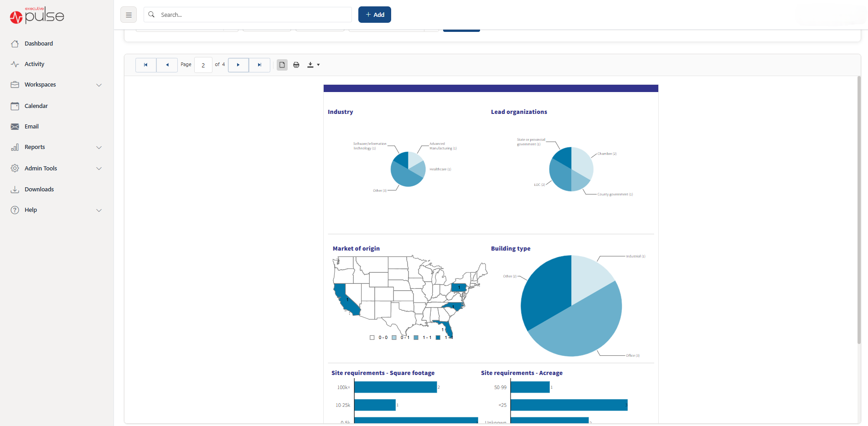
Task: Click the Add button
Action: [374, 14]
